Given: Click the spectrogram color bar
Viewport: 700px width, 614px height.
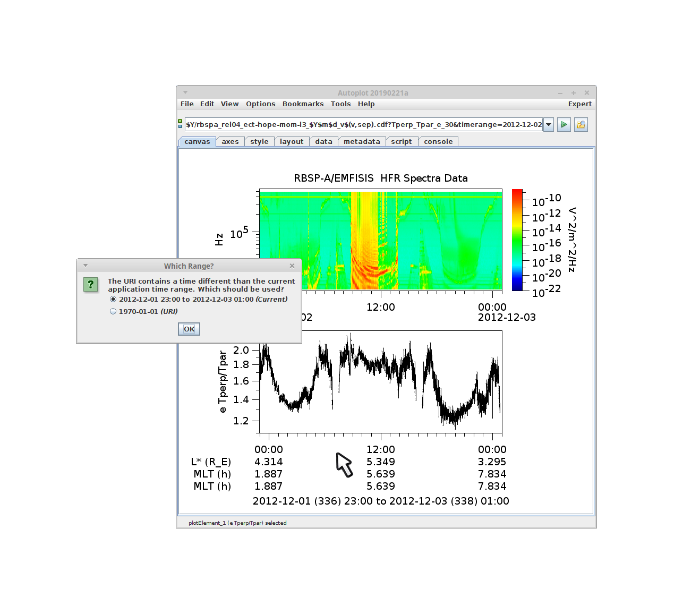Looking at the screenshot, I should click(x=517, y=240).
